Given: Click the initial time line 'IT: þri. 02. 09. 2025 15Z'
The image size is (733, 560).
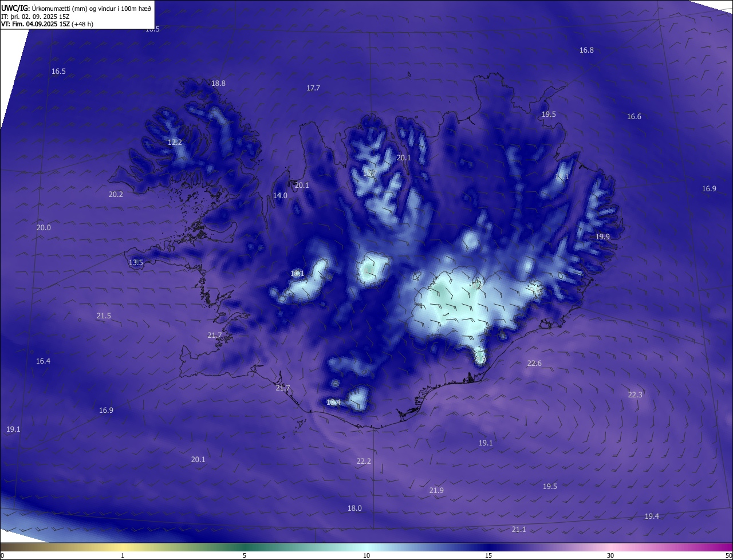Looking at the screenshot, I should (x=36, y=16).
